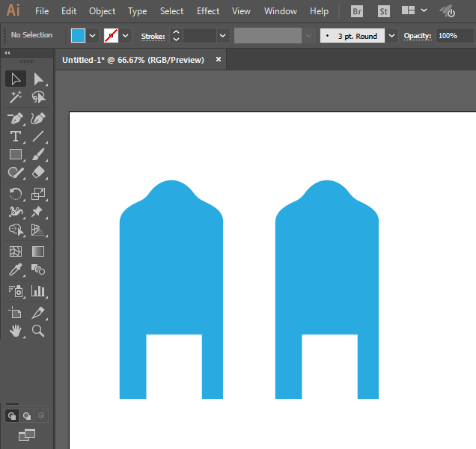476x449 pixels.
Task: Select the Direct Selection tool
Action: coord(38,79)
